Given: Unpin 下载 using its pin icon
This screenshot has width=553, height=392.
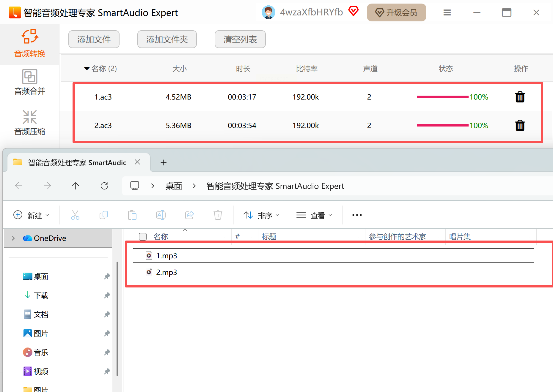Looking at the screenshot, I should [x=107, y=295].
